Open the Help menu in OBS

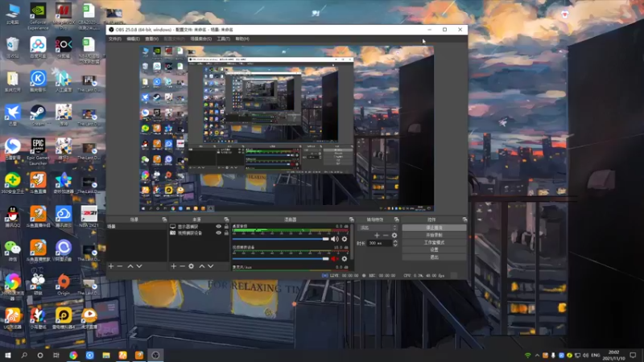coord(242,39)
